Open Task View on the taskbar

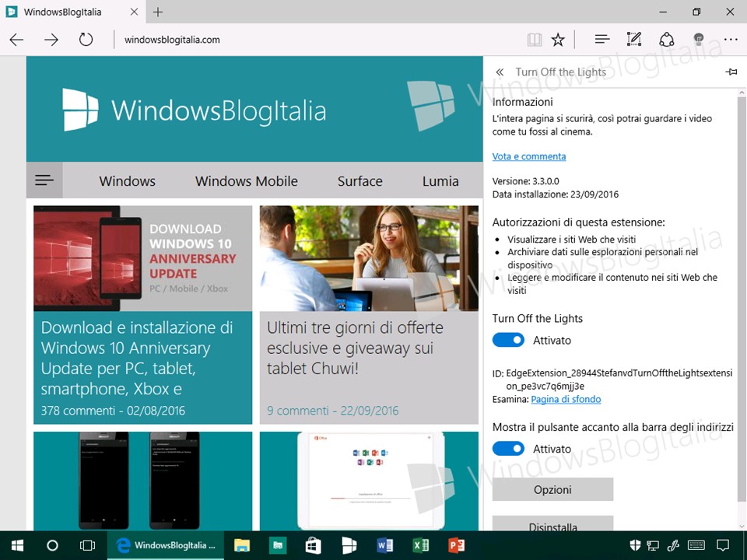(87, 545)
